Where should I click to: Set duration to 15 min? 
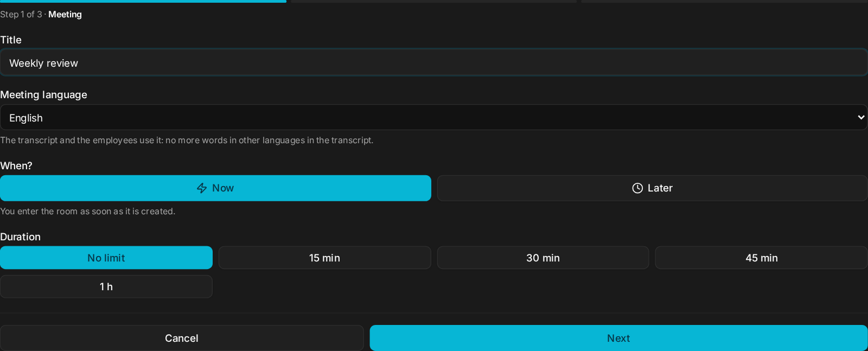[x=324, y=258]
